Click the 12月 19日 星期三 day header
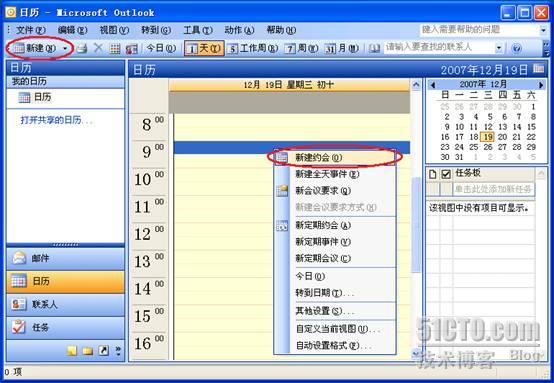The image size is (554, 383). 289,85
